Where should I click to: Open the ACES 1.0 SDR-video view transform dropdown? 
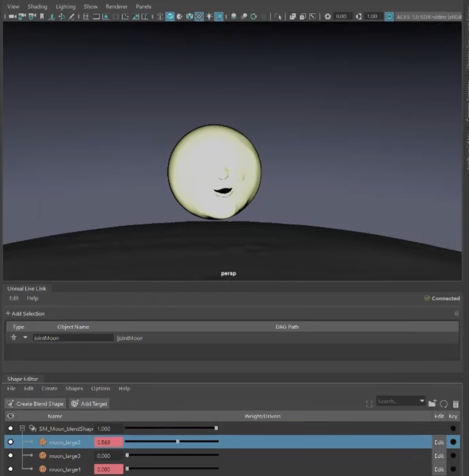click(x=428, y=16)
